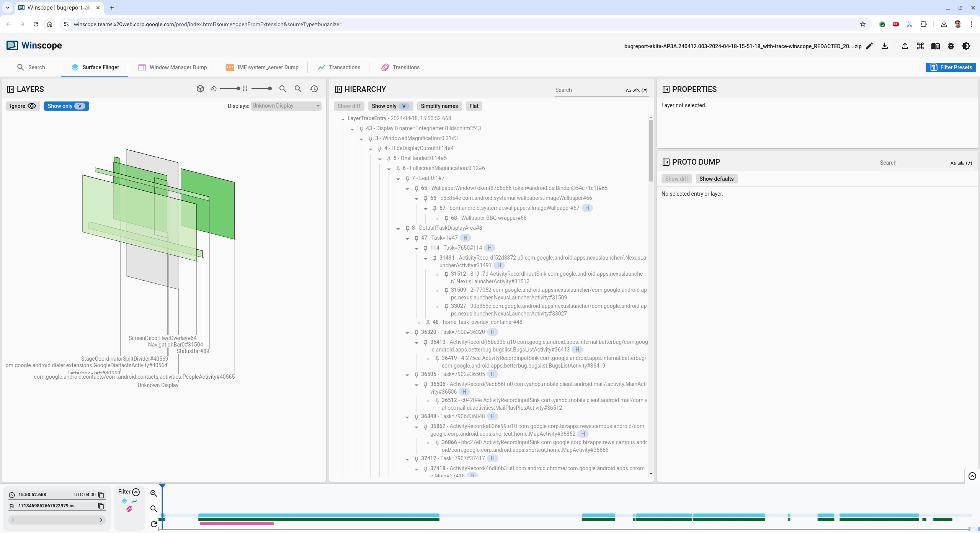Open the bug report icon in the toolbar
The height and width of the screenshot is (533, 980).
pos(951,46)
